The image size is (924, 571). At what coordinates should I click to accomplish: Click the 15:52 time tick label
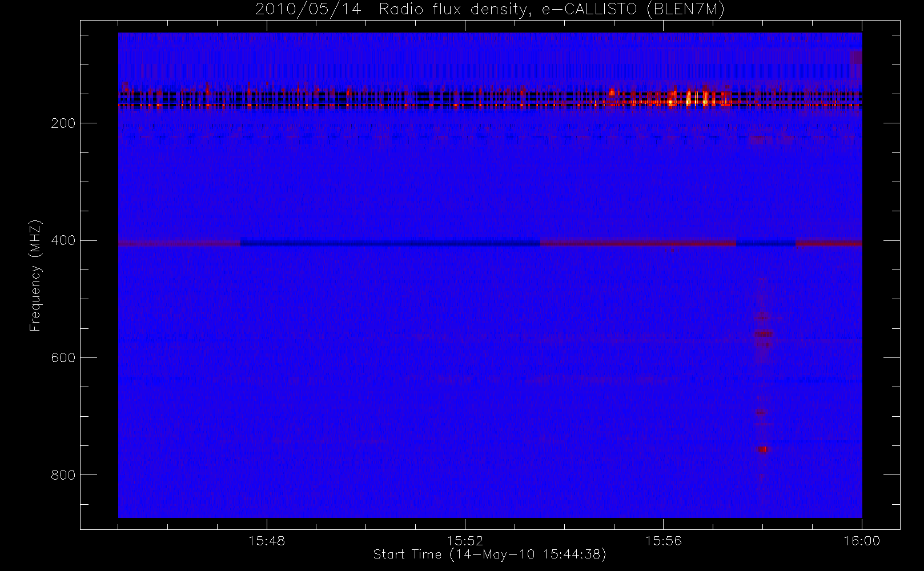coord(465,541)
